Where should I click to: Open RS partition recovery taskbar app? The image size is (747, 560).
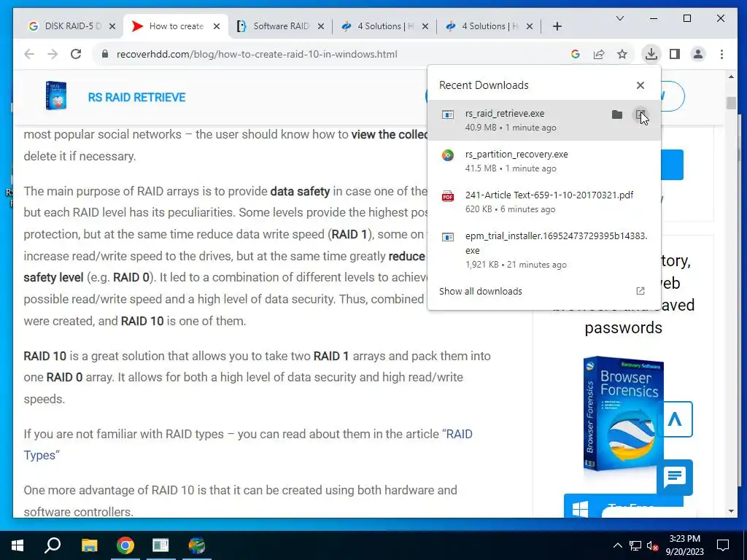tap(197, 545)
